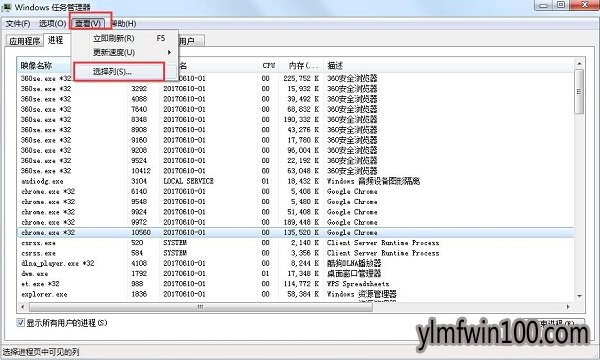The image size is (600, 360).
Task: Click the vertical scrollbar up arrow
Action: 579,64
